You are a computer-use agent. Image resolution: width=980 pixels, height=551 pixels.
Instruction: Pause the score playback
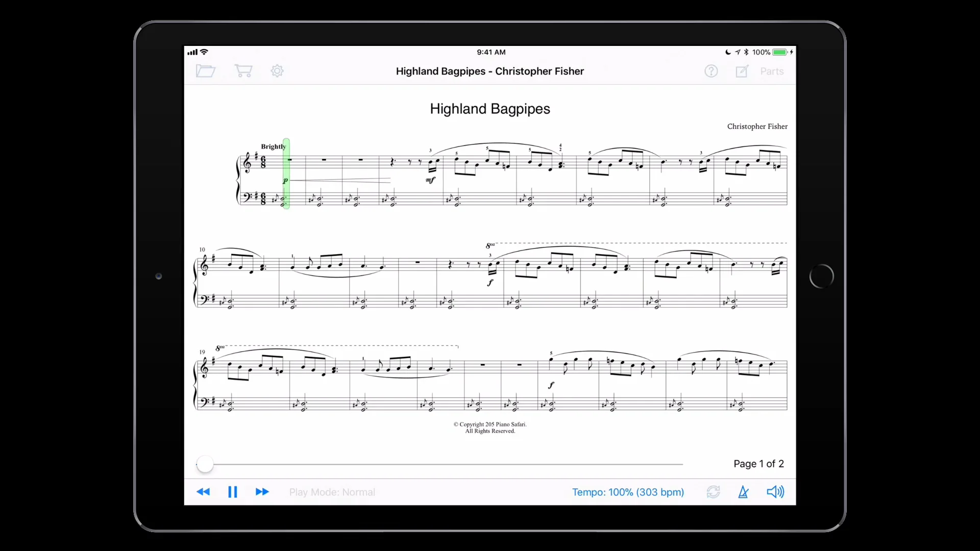pyautogui.click(x=233, y=492)
